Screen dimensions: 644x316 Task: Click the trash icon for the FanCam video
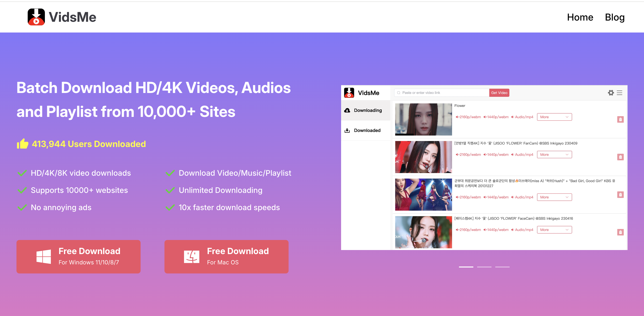pyautogui.click(x=620, y=157)
